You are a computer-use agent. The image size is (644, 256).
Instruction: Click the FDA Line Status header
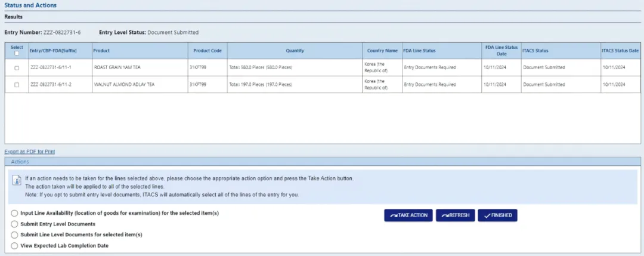pos(420,51)
